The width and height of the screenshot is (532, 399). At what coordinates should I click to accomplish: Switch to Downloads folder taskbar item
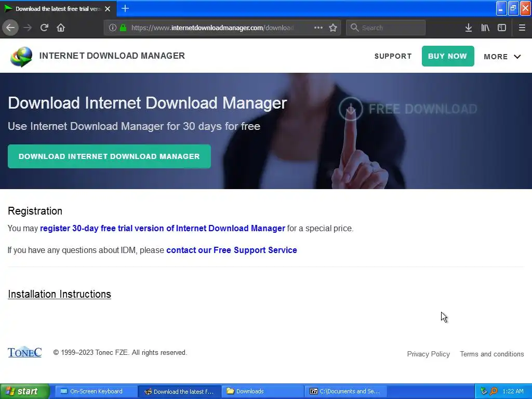(x=262, y=391)
